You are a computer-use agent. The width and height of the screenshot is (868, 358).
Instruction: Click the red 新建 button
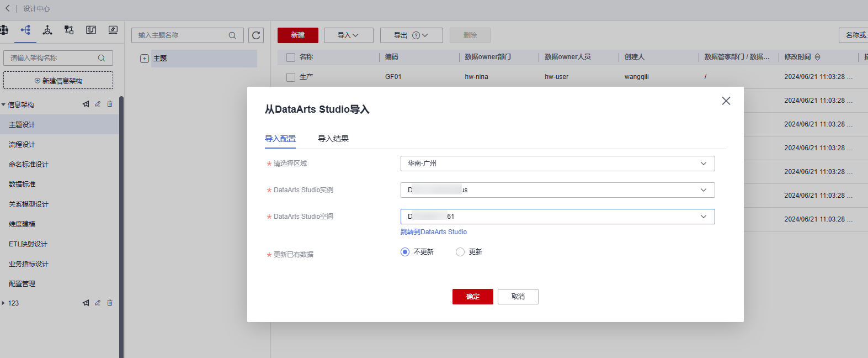pyautogui.click(x=298, y=35)
